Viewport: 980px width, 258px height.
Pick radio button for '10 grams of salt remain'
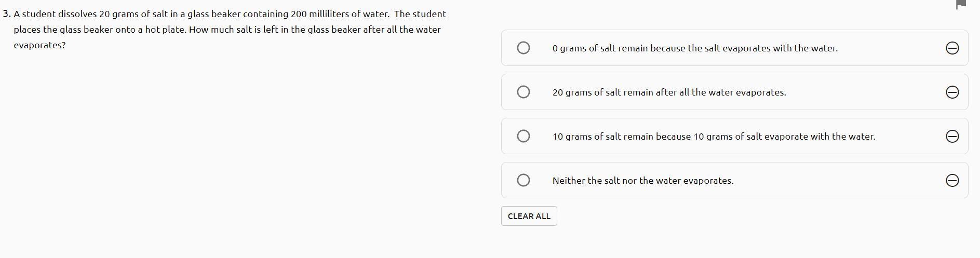(523, 137)
